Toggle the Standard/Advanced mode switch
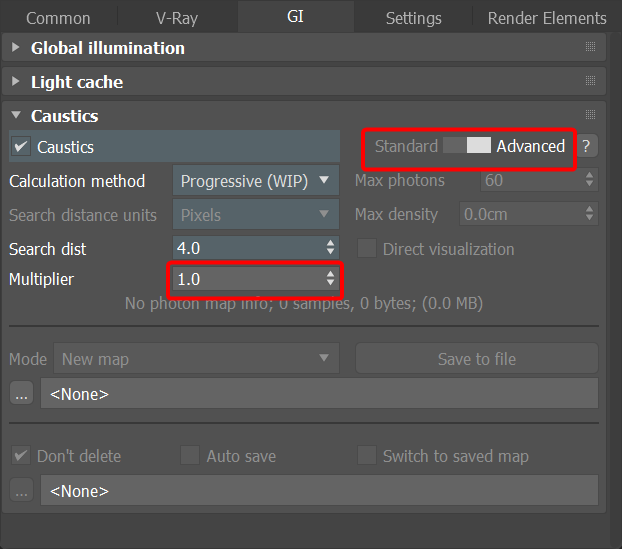 [x=467, y=146]
